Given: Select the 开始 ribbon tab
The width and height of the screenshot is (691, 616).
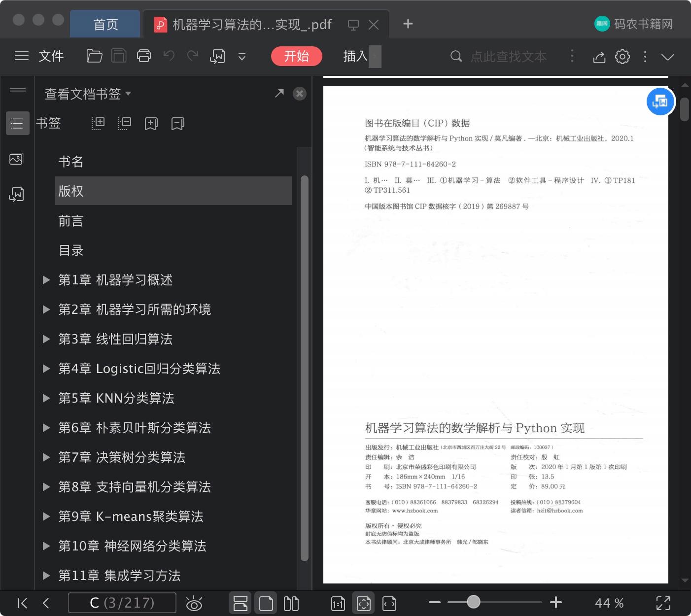Looking at the screenshot, I should point(297,56).
